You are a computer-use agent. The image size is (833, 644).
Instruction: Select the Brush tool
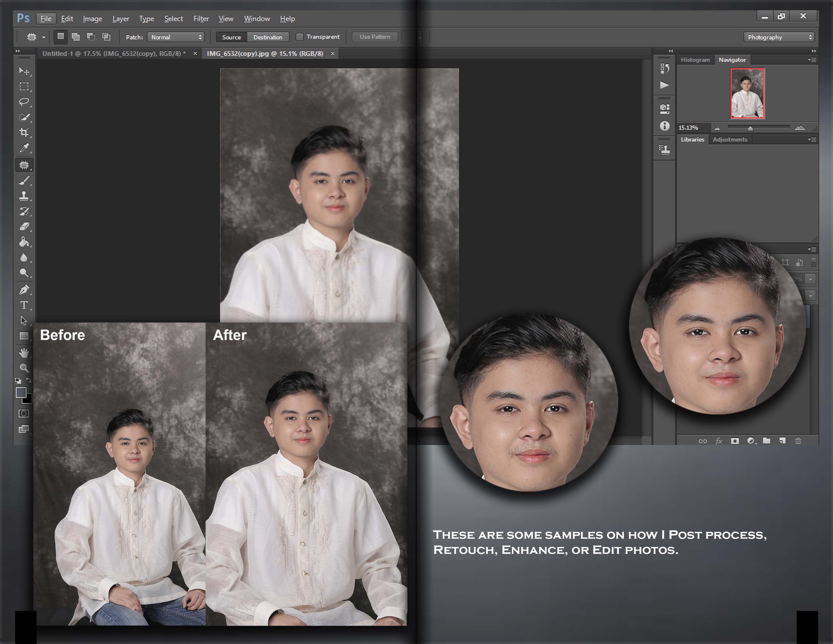(x=24, y=181)
